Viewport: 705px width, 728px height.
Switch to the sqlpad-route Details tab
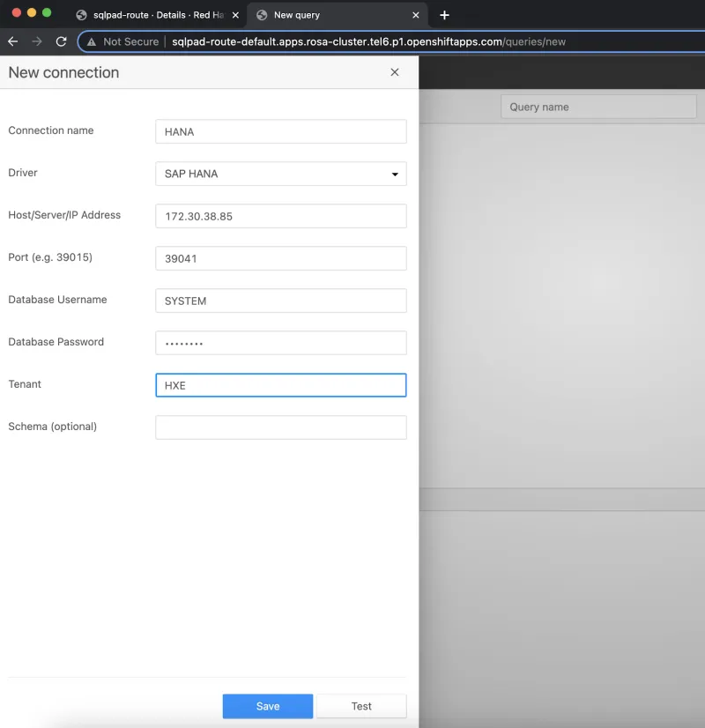tap(150, 15)
